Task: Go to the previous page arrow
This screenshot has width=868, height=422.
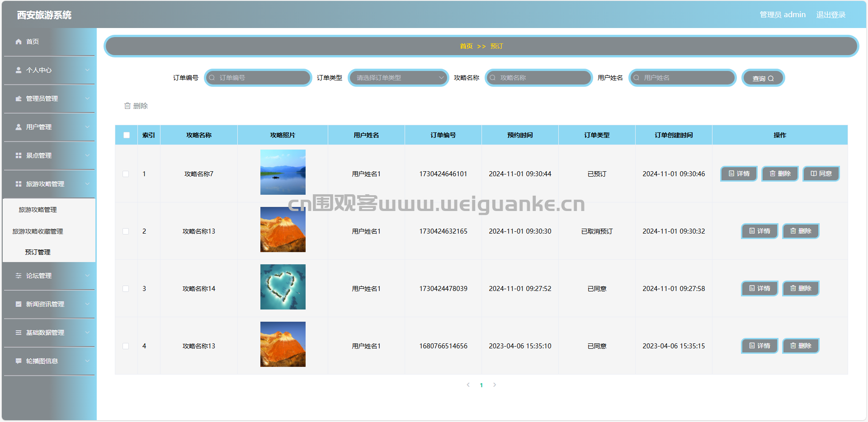Action: pos(468,385)
